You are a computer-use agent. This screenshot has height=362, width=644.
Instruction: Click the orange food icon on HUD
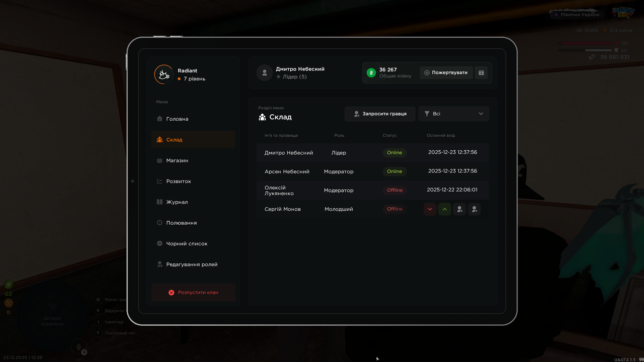point(9,303)
